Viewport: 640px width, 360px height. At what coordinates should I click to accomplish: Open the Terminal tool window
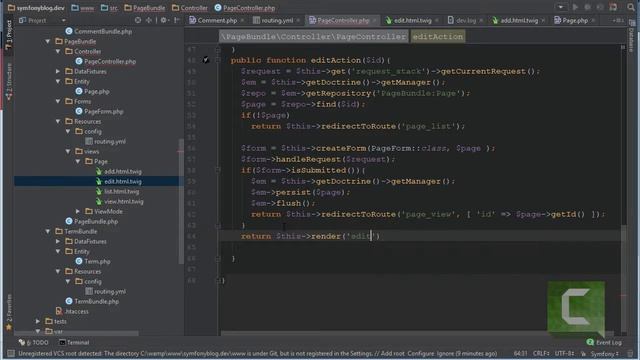pyautogui.click(x=74, y=342)
